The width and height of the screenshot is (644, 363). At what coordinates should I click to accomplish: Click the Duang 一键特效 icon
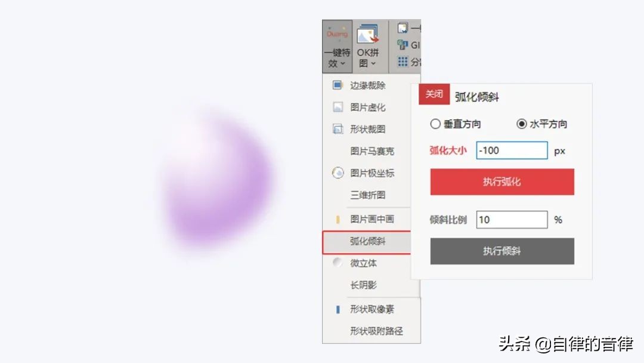click(337, 33)
